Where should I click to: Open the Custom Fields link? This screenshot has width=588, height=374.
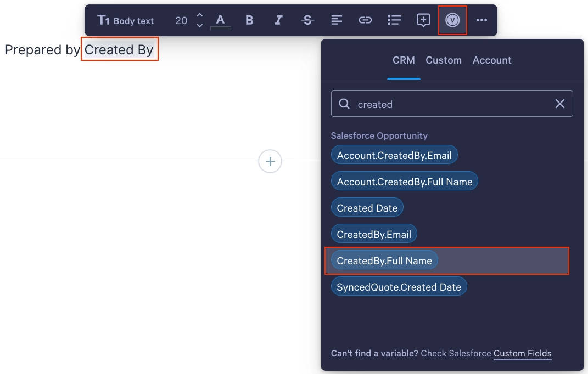[x=522, y=353]
